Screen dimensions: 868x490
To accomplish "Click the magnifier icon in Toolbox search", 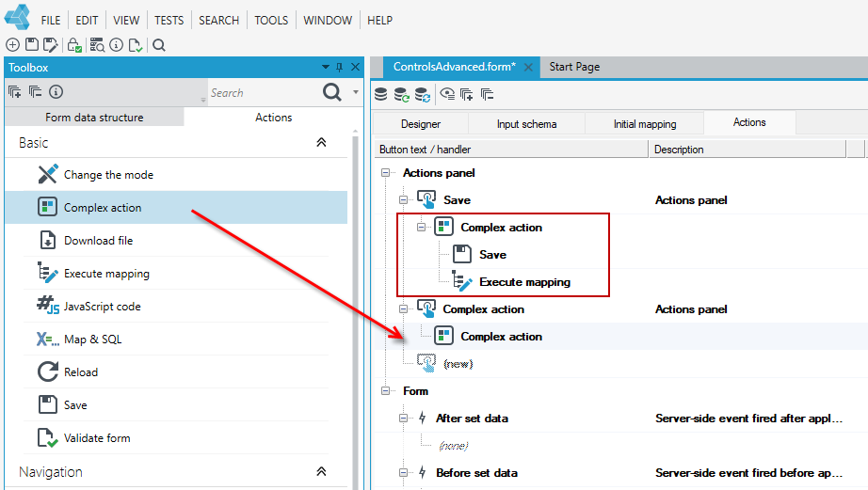I will (x=331, y=92).
